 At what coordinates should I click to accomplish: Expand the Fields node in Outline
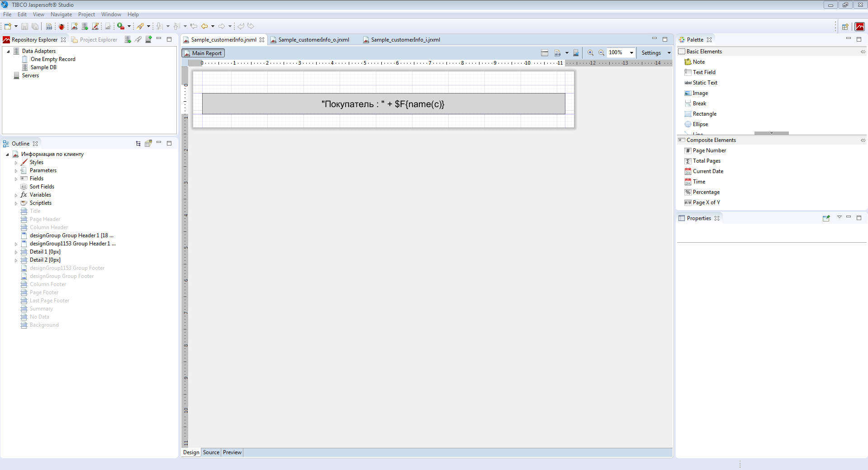point(16,179)
